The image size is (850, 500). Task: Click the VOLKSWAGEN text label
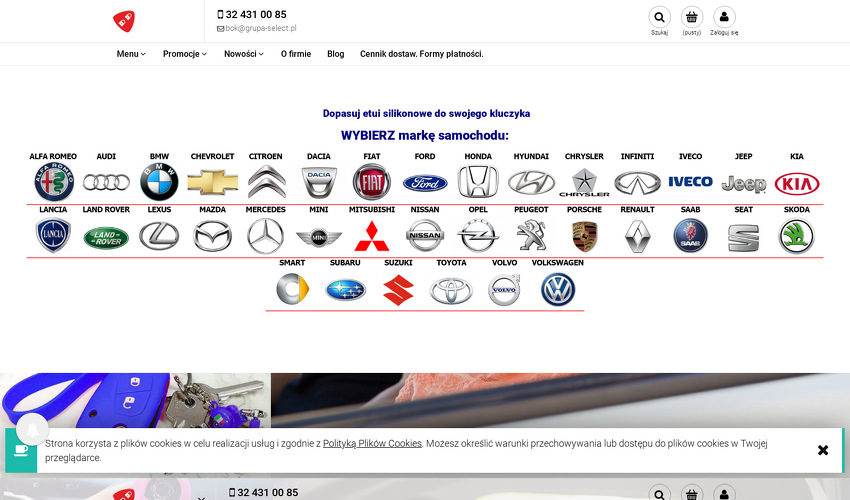[558, 262]
